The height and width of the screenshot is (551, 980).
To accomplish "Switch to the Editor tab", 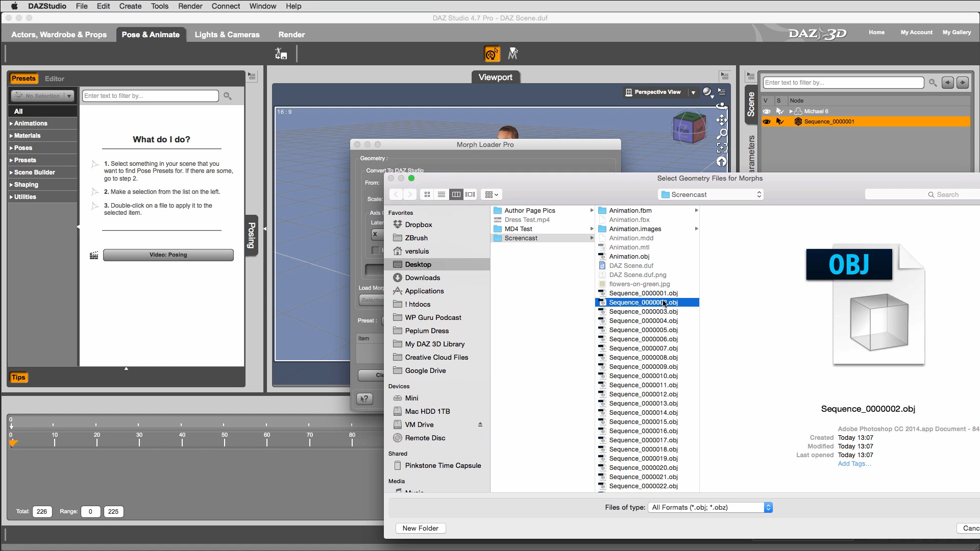I will [x=55, y=79].
